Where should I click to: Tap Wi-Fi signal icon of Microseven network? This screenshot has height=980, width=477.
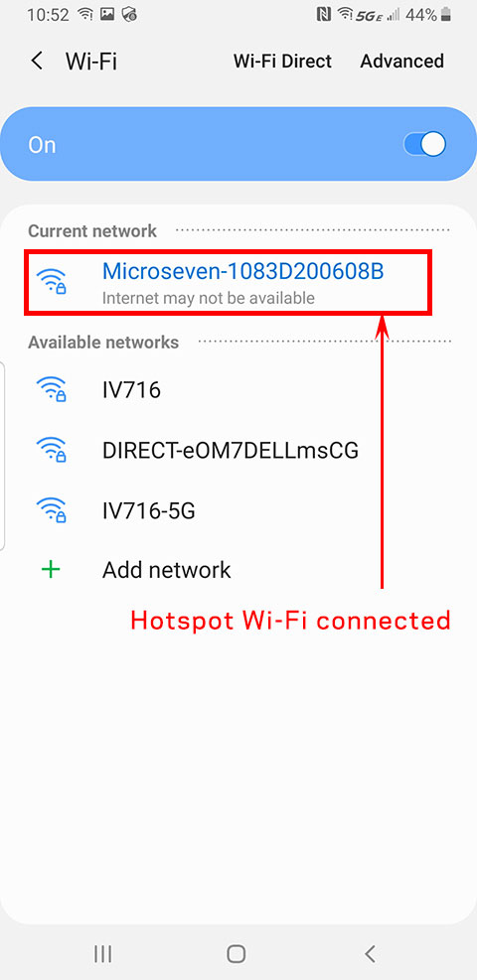click(x=52, y=281)
